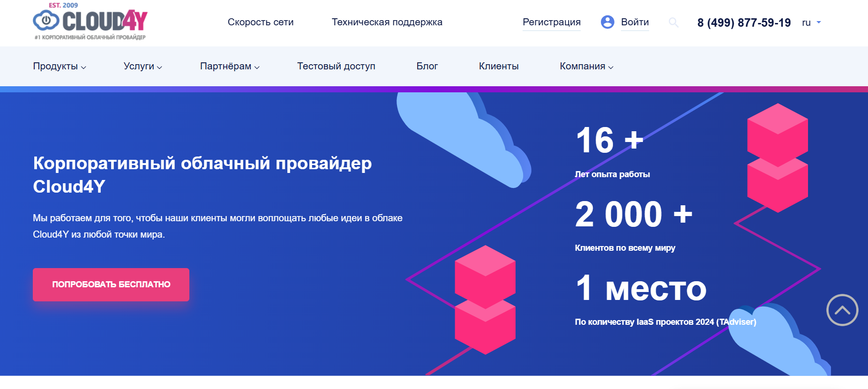This screenshot has height=389, width=868.
Task: Open Техническая поддержка link
Action: (x=387, y=22)
